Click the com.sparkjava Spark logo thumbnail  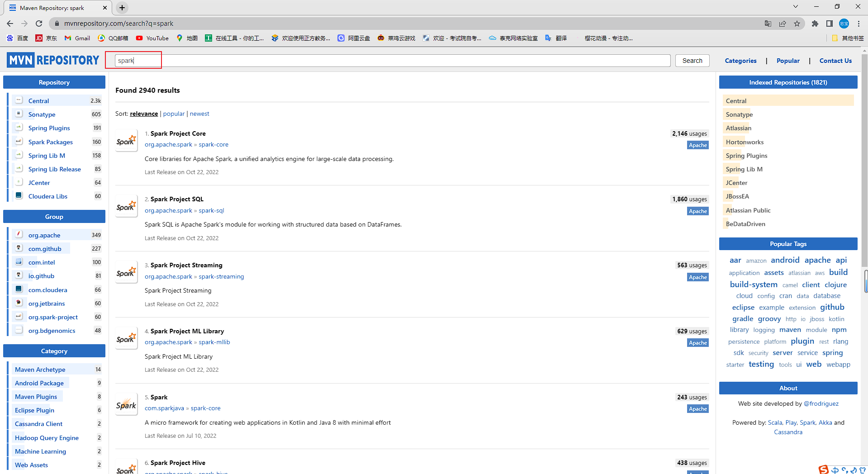(126, 404)
